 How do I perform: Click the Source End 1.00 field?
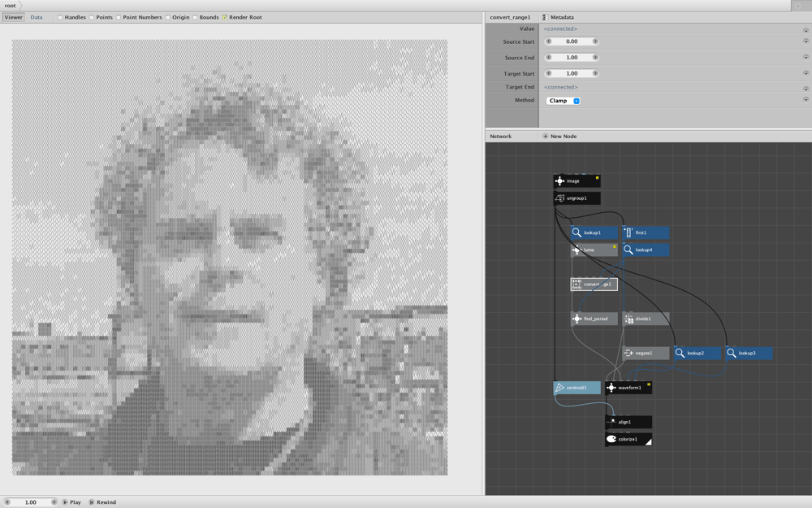(572, 58)
